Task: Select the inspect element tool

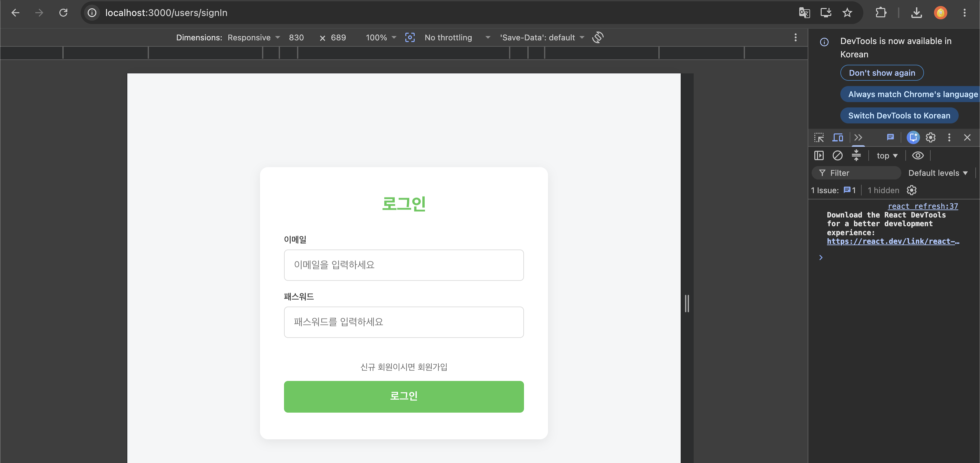Action: click(819, 137)
